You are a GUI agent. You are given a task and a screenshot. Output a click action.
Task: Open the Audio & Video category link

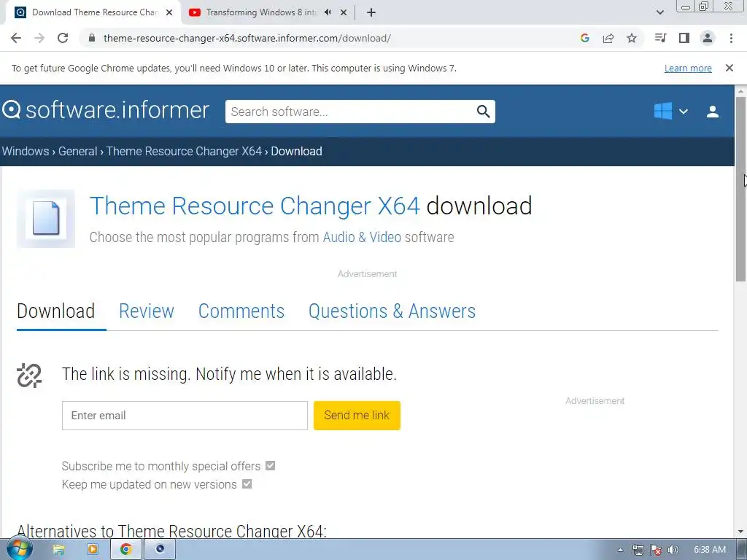(x=362, y=237)
